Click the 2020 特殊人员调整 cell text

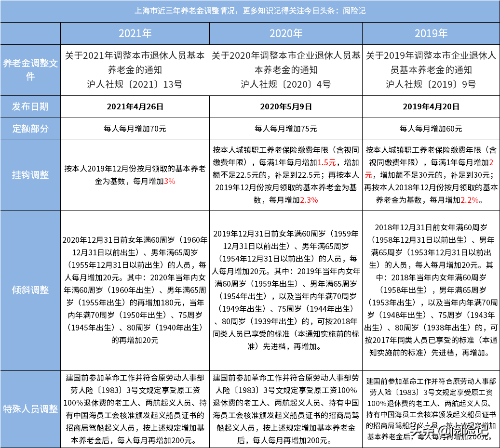click(286, 409)
